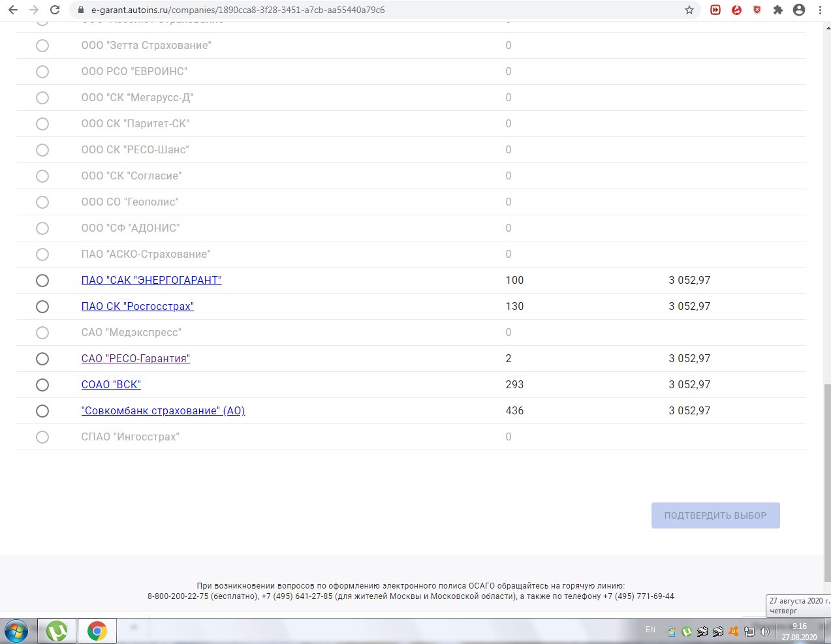Open the red shield extension icon
The height and width of the screenshot is (644, 831).
point(757,10)
